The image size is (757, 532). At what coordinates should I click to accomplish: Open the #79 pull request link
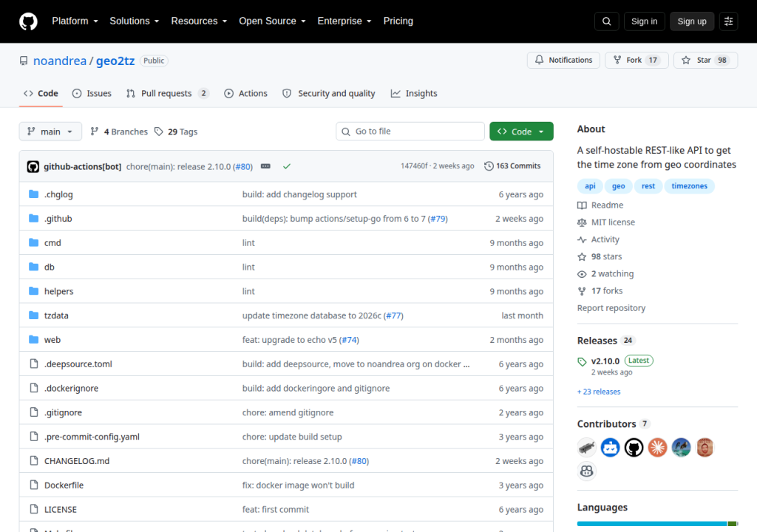pyautogui.click(x=438, y=219)
